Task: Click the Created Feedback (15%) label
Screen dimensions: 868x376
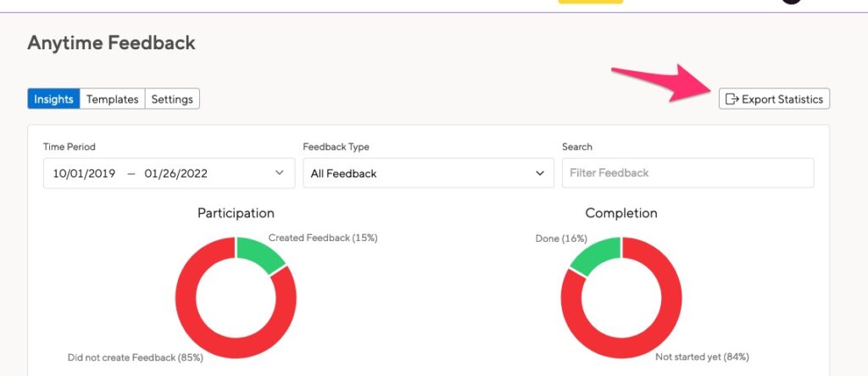Action: pyautogui.click(x=323, y=238)
